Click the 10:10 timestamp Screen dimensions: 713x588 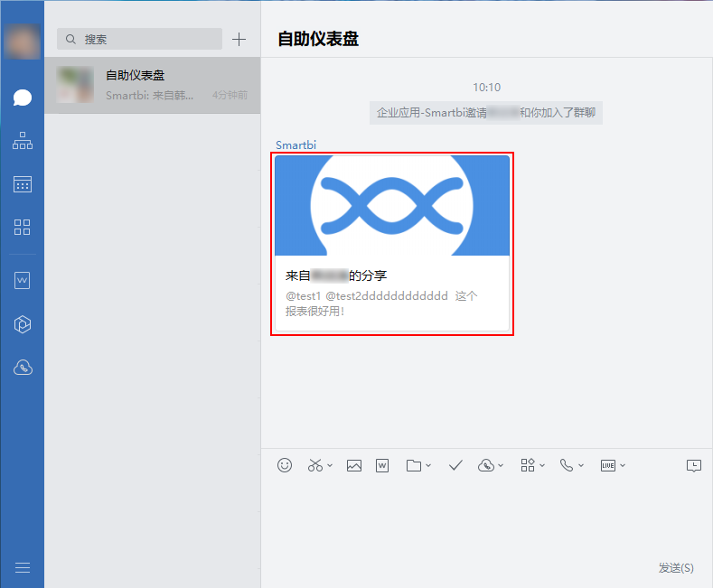pos(486,88)
